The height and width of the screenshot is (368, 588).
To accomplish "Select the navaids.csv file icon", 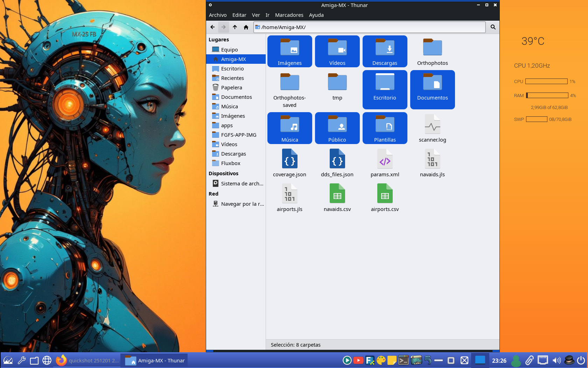I will tap(337, 193).
